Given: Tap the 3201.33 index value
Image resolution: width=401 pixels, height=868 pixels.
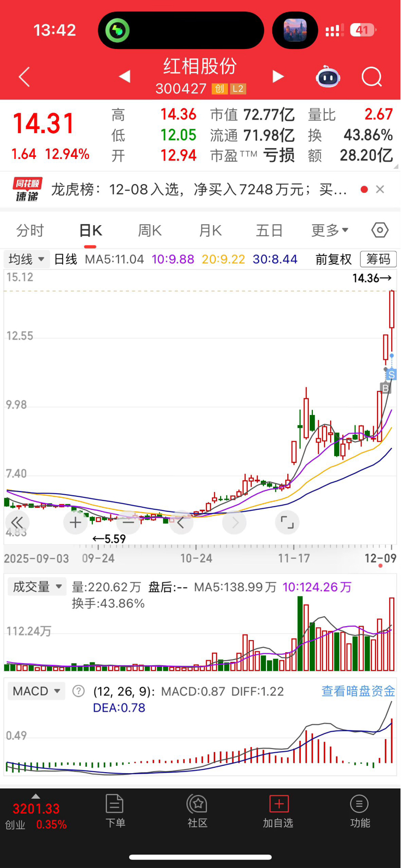Looking at the screenshot, I should pyautogui.click(x=36, y=809).
